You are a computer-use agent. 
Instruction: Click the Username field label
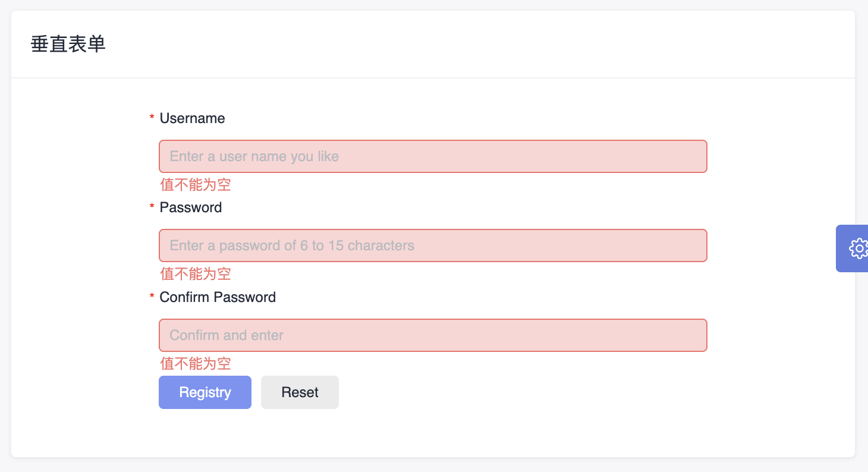coord(192,118)
